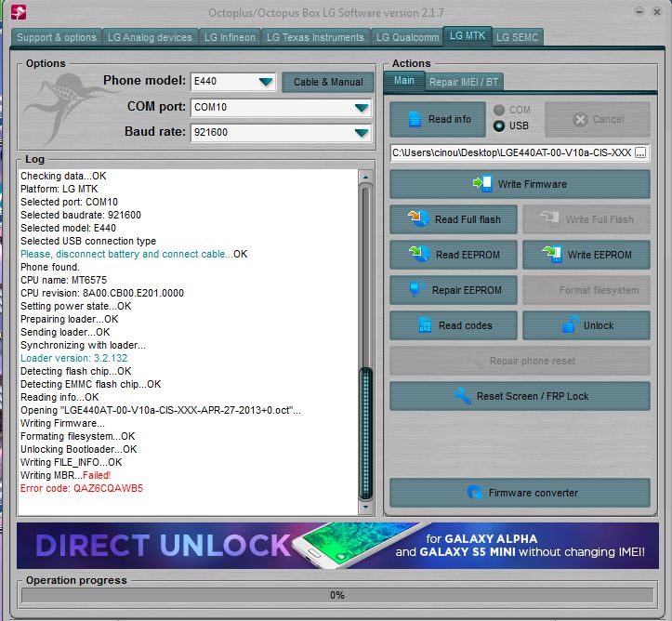Image resolution: width=672 pixels, height=621 pixels.
Task: Click the Firmware converter icon
Action: [474, 493]
